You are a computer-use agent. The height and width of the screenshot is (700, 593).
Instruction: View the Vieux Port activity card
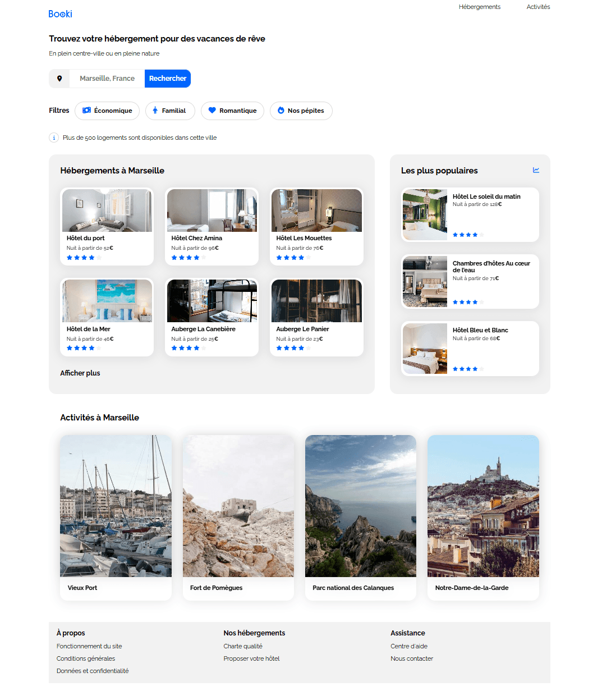coord(116,518)
